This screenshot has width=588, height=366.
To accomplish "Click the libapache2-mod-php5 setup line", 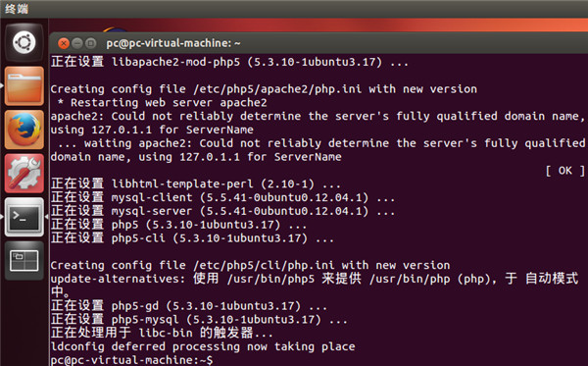I will [229, 62].
